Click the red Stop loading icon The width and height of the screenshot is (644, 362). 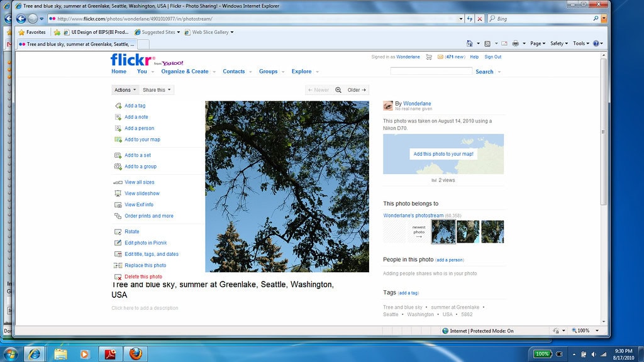tap(479, 18)
